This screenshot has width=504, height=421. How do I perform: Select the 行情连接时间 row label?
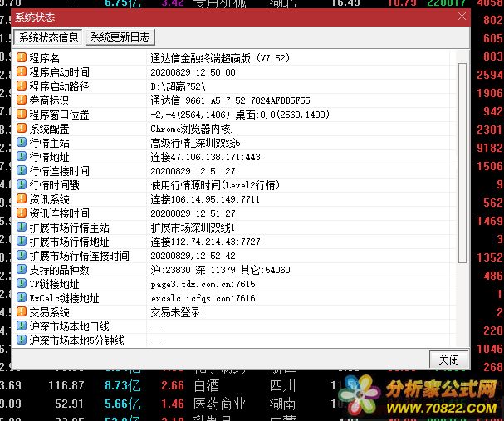pos(59,171)
